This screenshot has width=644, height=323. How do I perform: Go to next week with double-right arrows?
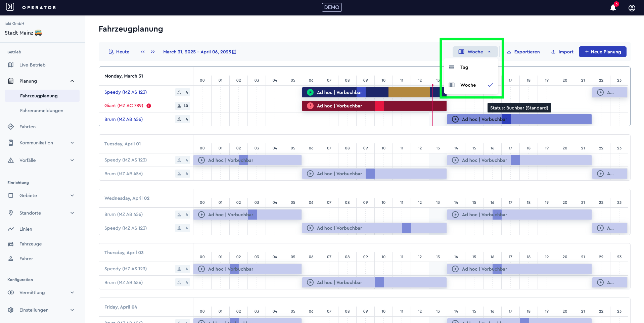click(153, 52)
